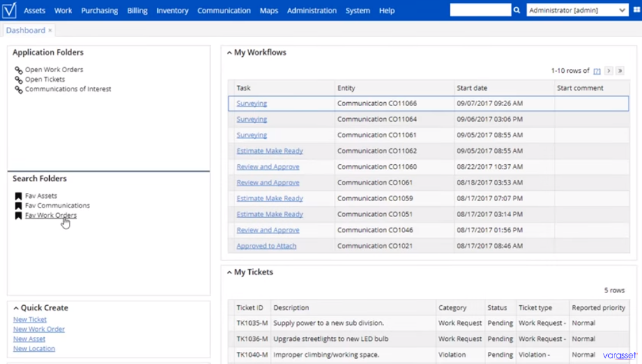Open the Administrator [admin] dropdown

(577, 10)
